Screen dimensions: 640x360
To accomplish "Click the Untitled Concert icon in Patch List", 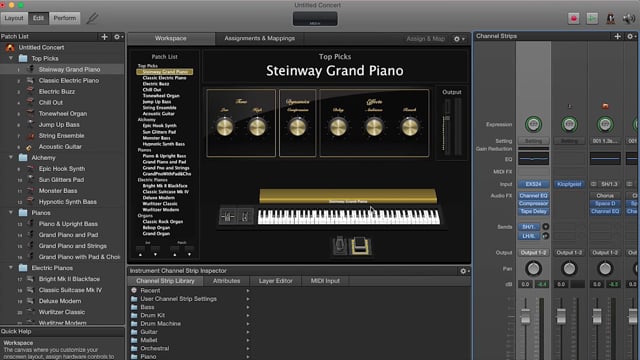I will [x=10, y=47].
